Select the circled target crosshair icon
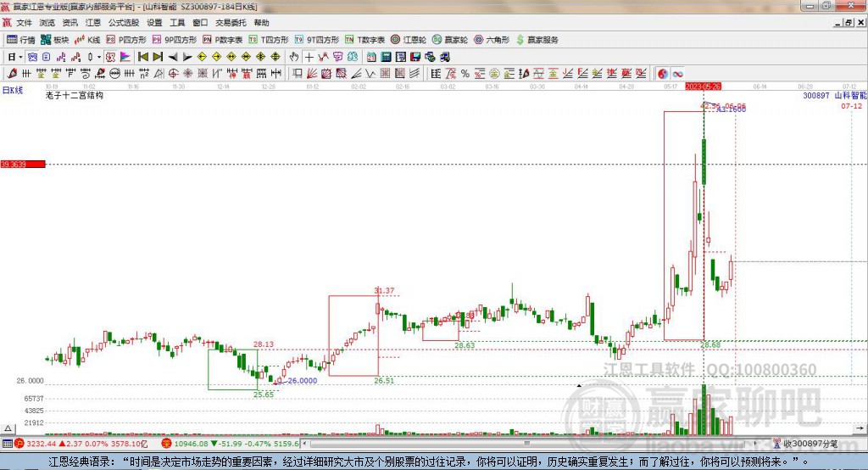 173,74
